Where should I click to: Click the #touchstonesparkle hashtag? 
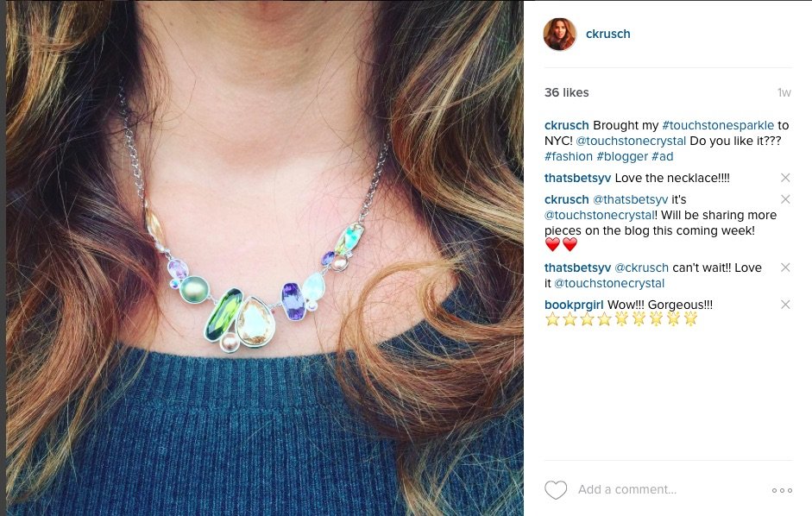click(x=718, y=125)
